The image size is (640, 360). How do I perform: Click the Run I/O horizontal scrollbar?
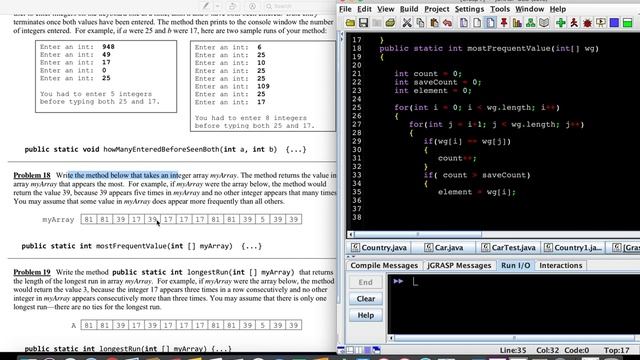(514, 338)
